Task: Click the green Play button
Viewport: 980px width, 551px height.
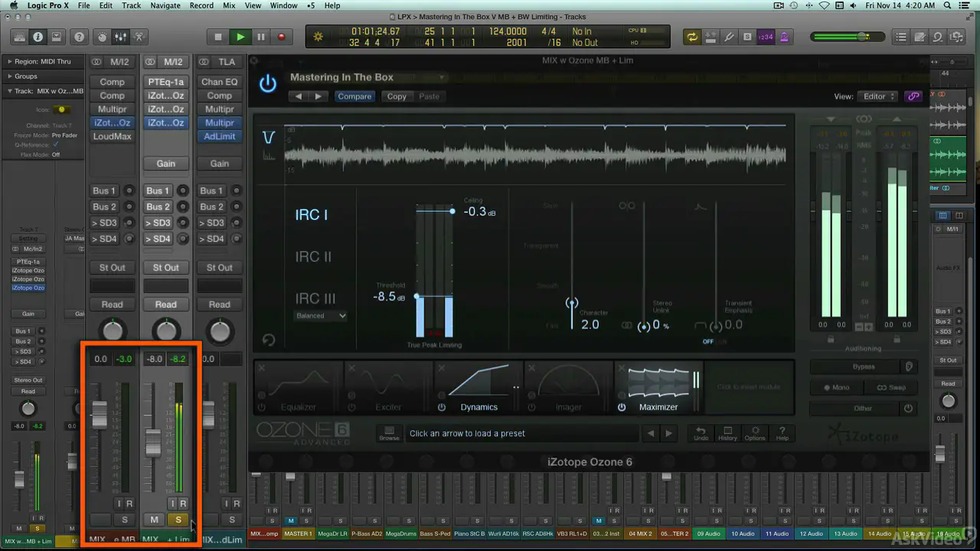Action: point(240,37)
